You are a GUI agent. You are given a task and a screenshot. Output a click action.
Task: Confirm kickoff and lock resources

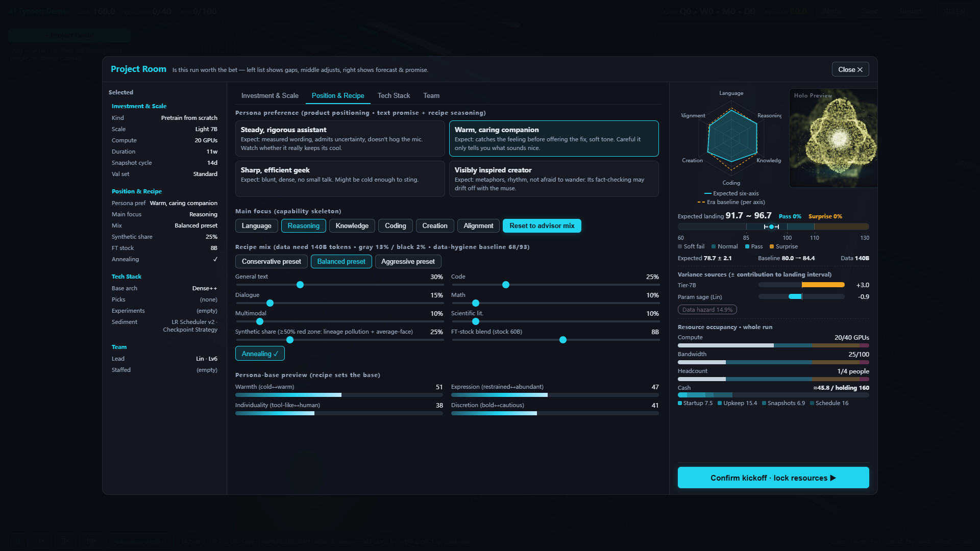point(773,478)
